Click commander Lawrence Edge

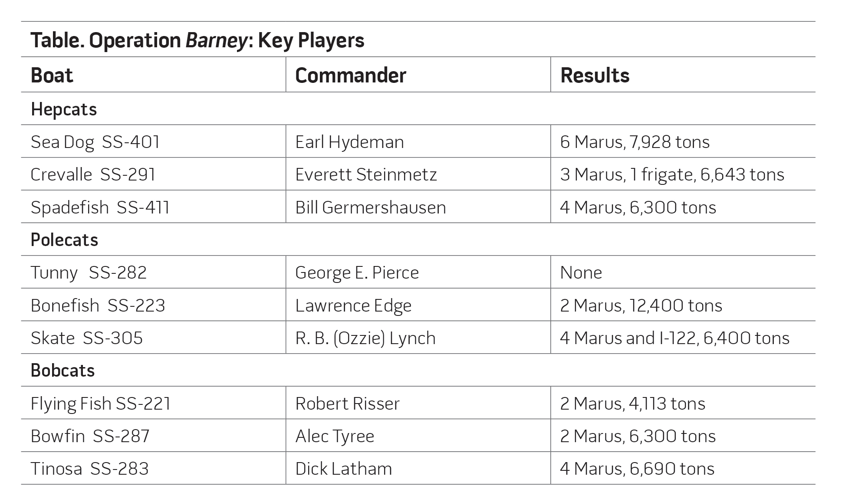point(353,305)
